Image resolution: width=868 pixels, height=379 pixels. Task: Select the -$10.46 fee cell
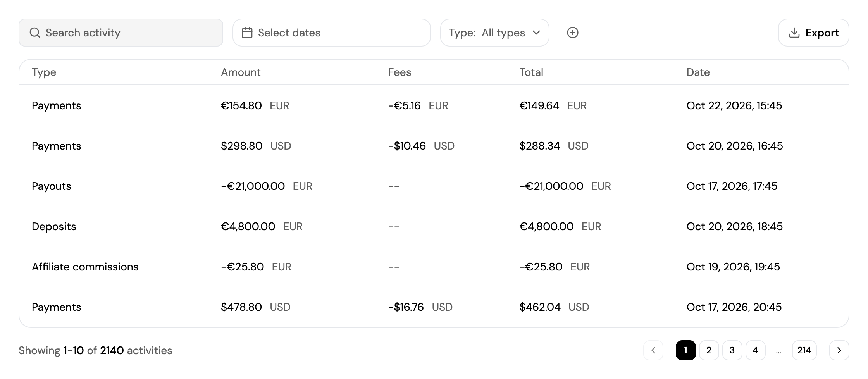[421, 146]
